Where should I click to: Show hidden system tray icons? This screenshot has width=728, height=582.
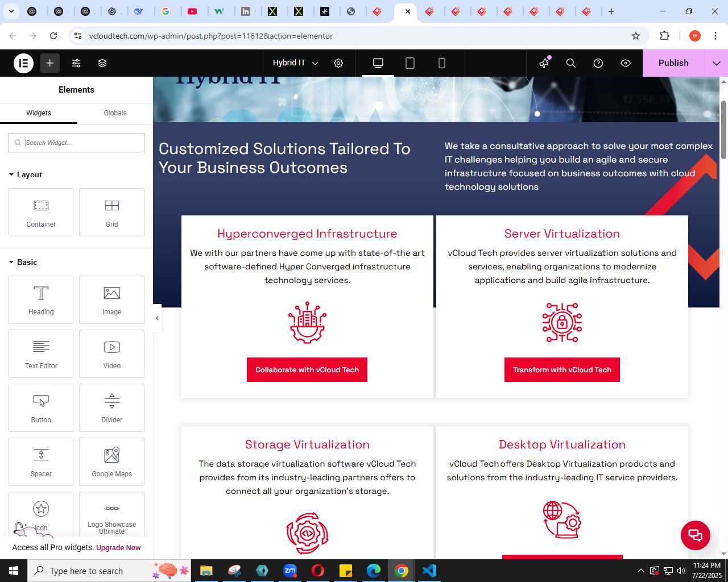(641, 571)
